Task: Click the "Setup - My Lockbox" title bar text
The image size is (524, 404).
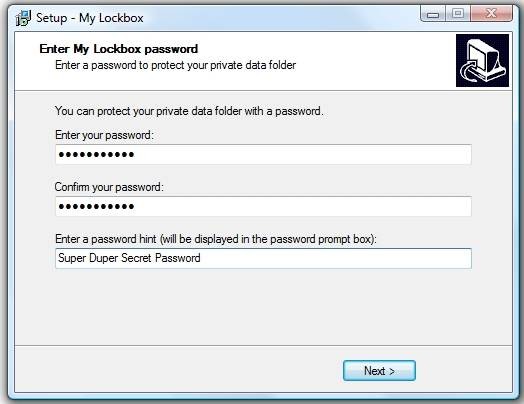Action: [x=90, y=18]
